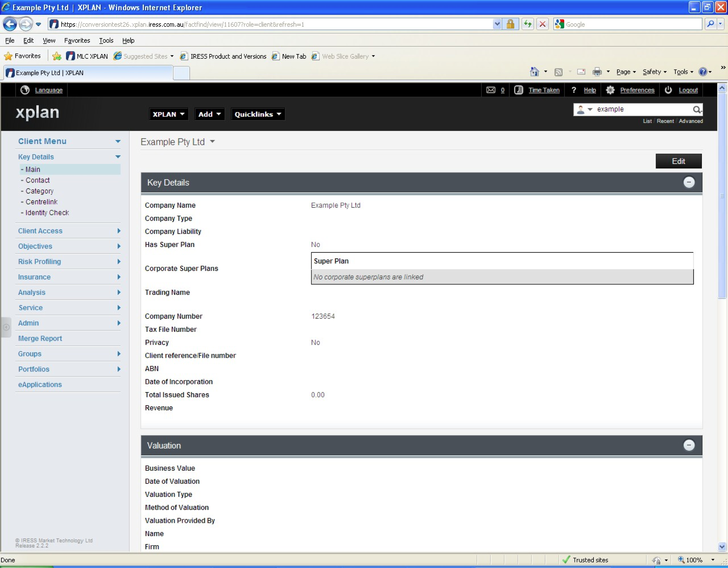Open the Quicklinks dropdown
The image size is (728, 568).
click(x=258, y=114)
